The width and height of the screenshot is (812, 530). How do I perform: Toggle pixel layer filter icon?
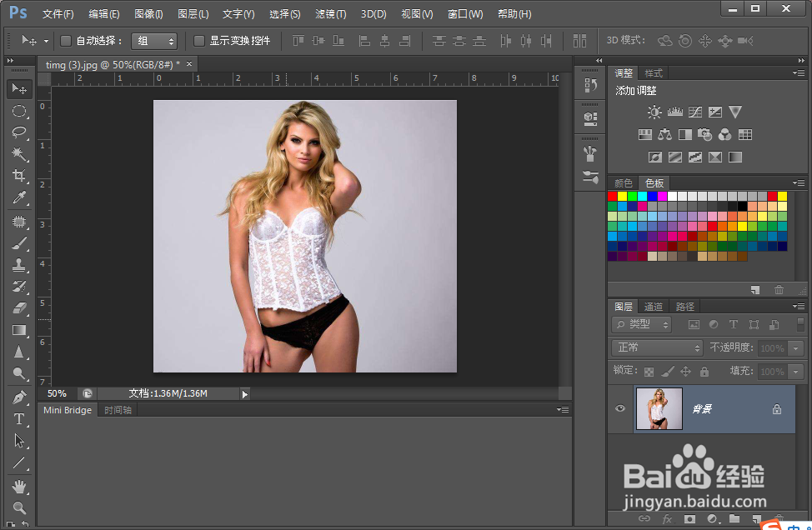(x=694, y=324)
